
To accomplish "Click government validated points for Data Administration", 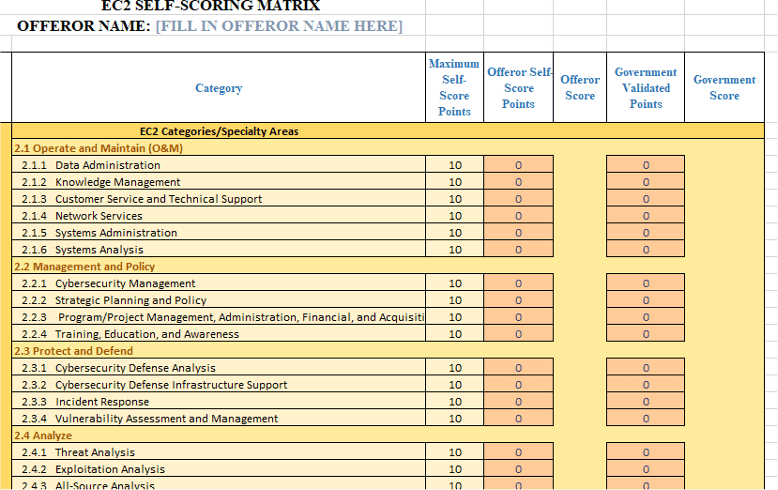I will click(x=646, y=165).
